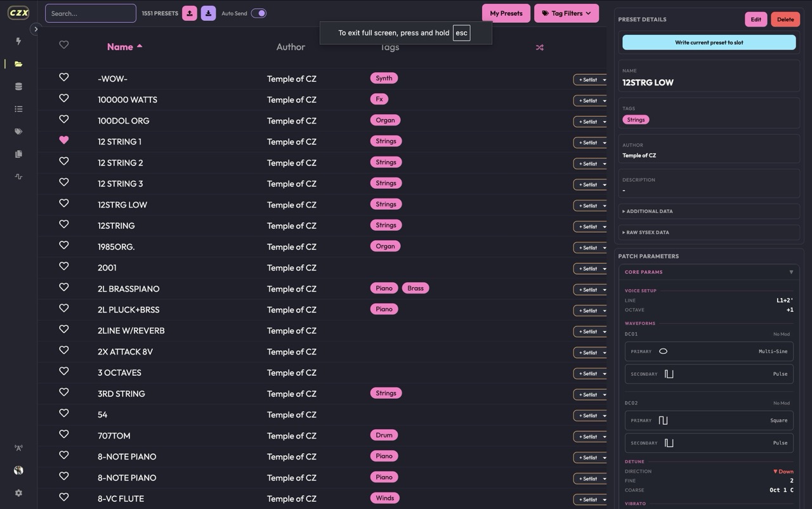Open the tags sidebar page
Viewport: 812px width, 509px height.
click(x=18, y=132)
